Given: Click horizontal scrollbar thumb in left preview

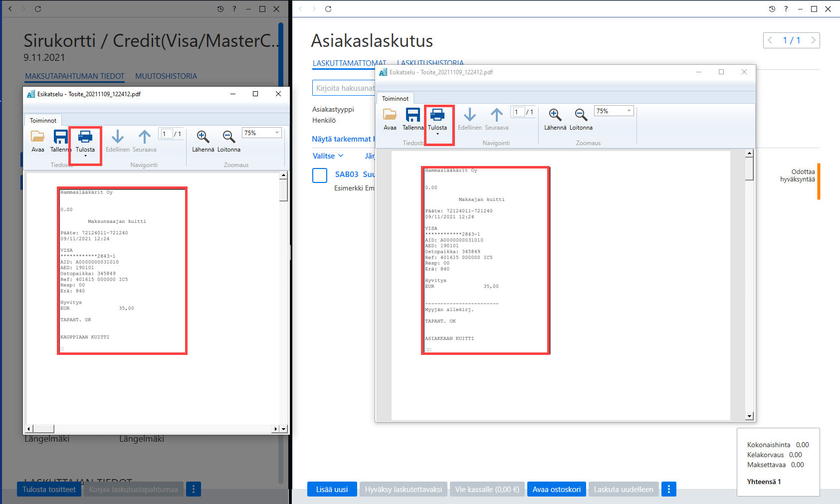Looking at the screenshot, I should [43, 429].
